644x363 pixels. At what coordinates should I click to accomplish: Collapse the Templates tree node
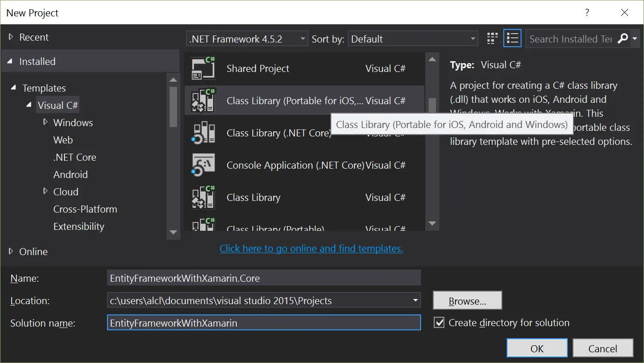point(14,88)
